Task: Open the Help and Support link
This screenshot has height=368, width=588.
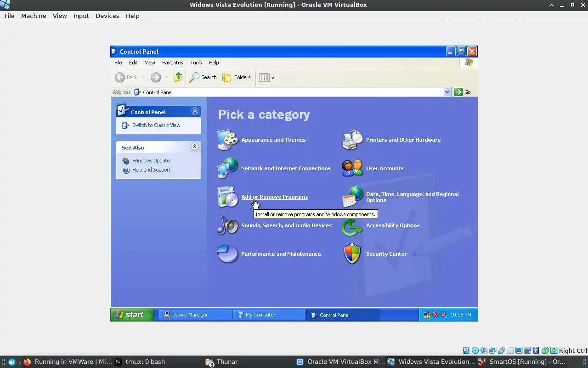Action: [151, 170]
